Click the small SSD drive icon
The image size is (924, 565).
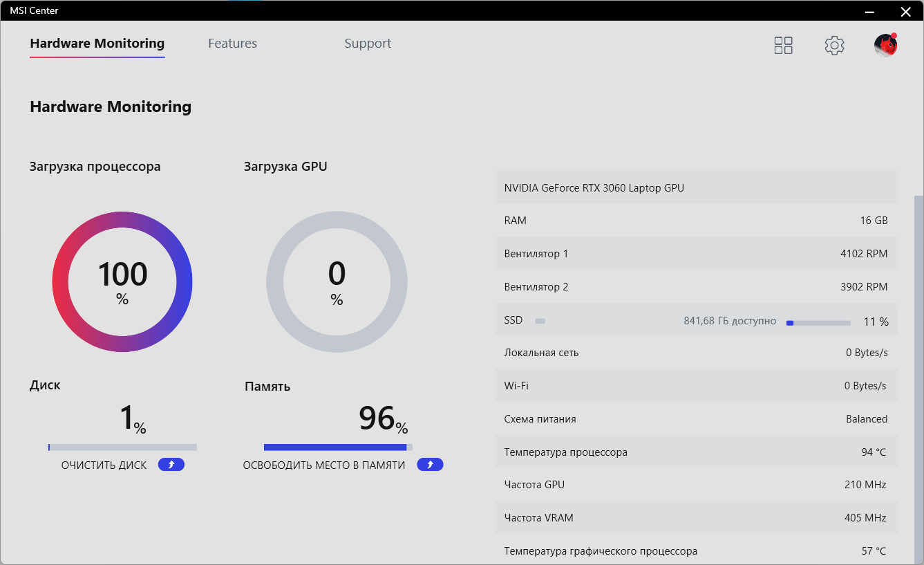tap(540, 321)
